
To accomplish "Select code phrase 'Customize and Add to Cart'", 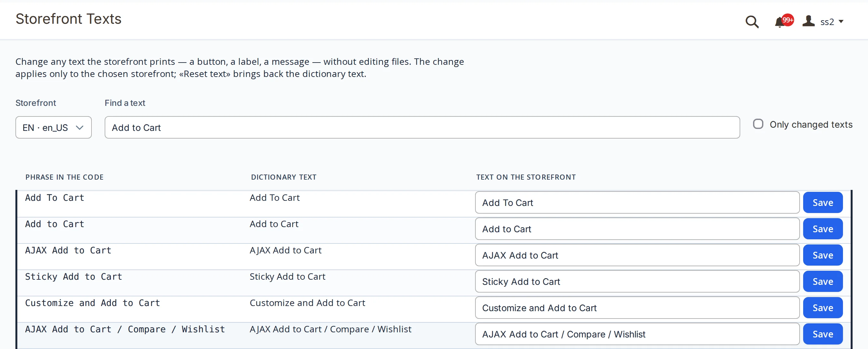I will [92, 303].
